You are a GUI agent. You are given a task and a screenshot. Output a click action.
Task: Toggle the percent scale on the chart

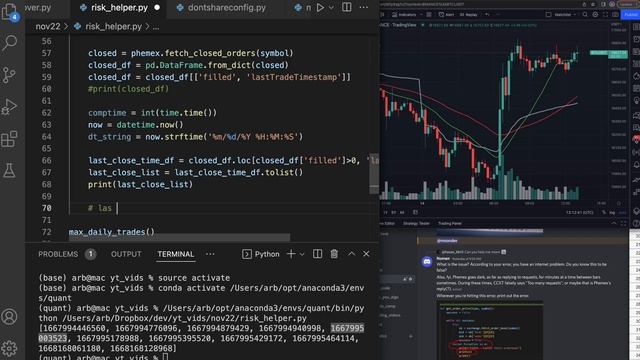click(604, 213)
